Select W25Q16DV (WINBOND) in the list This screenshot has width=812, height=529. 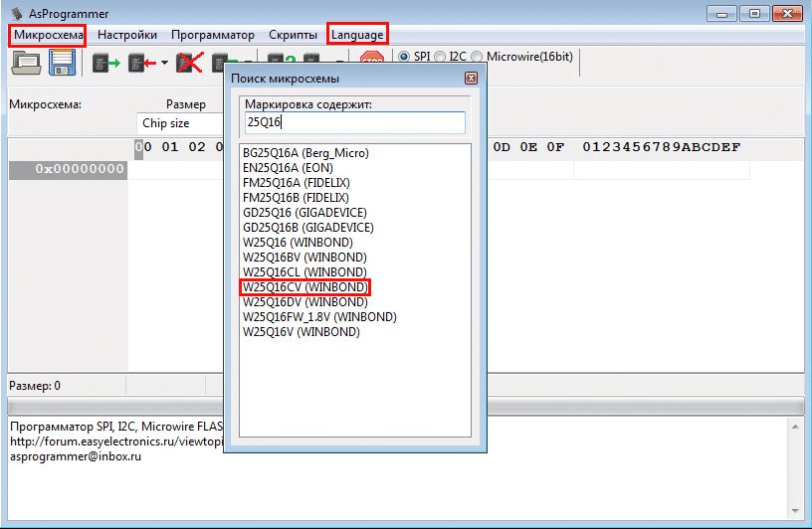(305, 302)
